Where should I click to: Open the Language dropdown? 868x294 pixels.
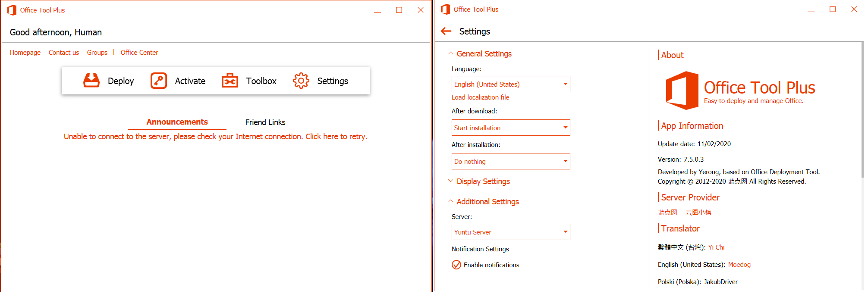[x=511, y=84]
